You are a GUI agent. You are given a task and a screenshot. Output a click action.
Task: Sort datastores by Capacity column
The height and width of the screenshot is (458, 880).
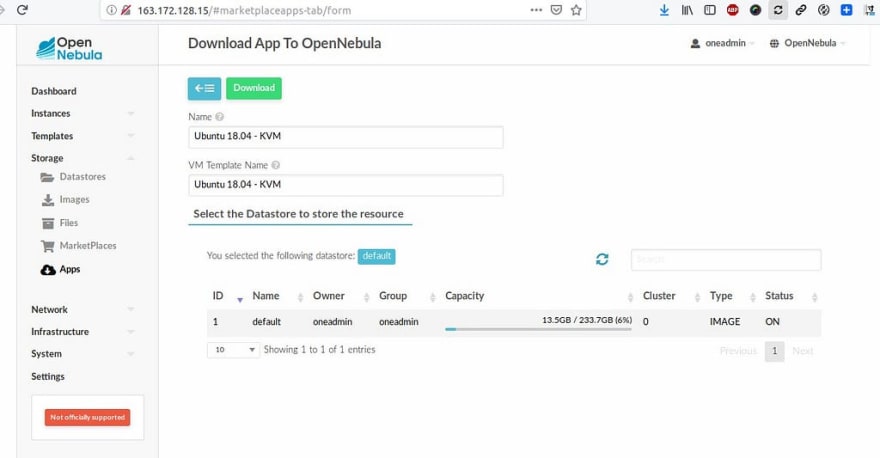tap(539, 296)
